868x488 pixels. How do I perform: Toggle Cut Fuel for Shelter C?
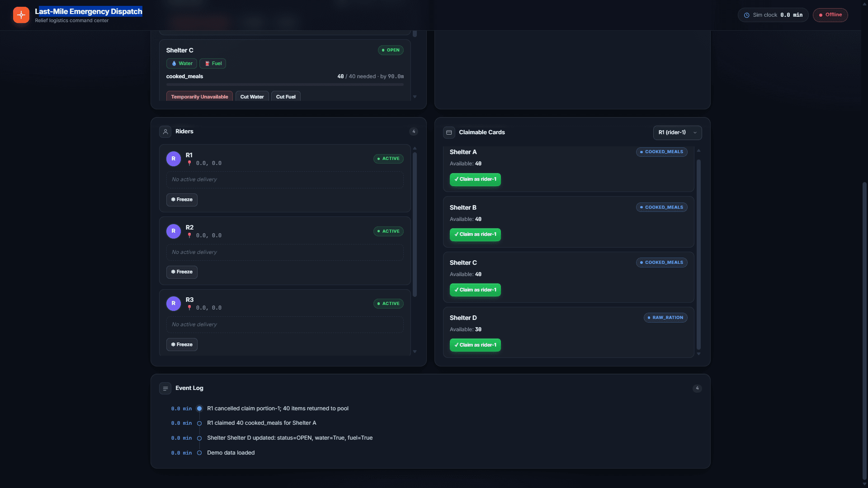pos(286,96)
